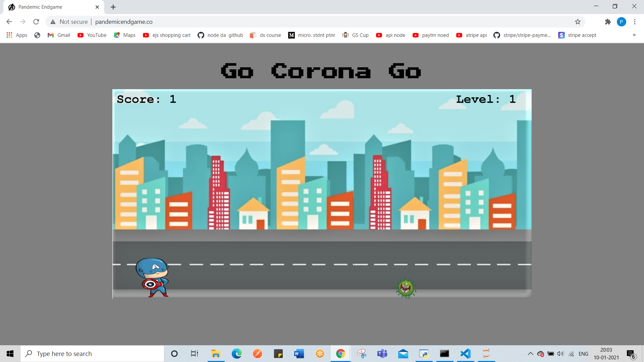Open the stripe accept bookmark
The width and height of the screenshot is (644, 362).
(x=577, y=35)
